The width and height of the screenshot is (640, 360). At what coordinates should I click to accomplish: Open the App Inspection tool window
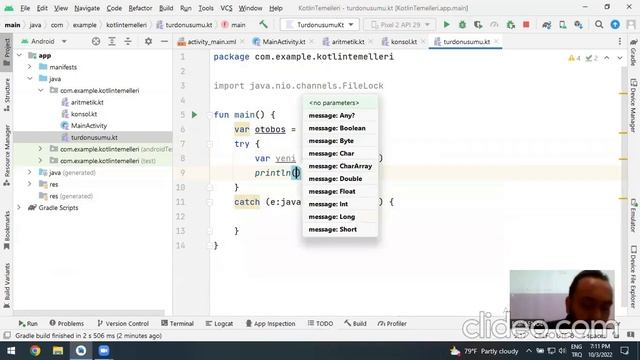270,323
